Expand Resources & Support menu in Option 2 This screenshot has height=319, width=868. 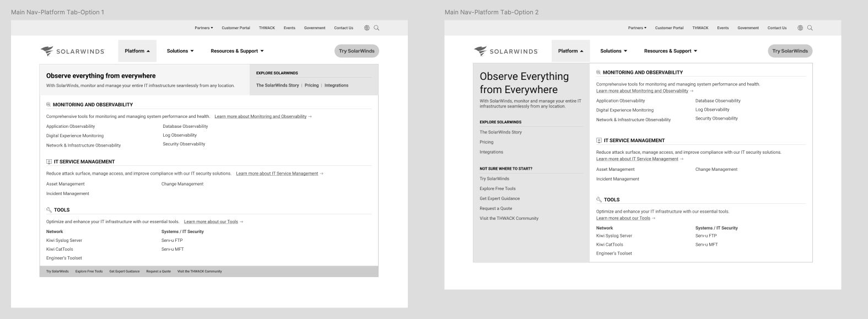[x=670, y=51]
